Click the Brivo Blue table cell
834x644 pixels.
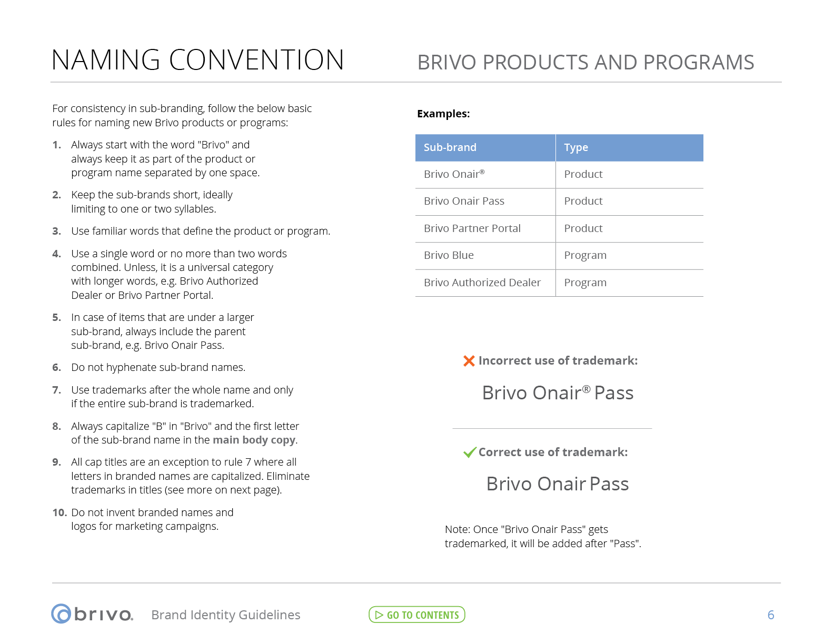coord(449,256)
